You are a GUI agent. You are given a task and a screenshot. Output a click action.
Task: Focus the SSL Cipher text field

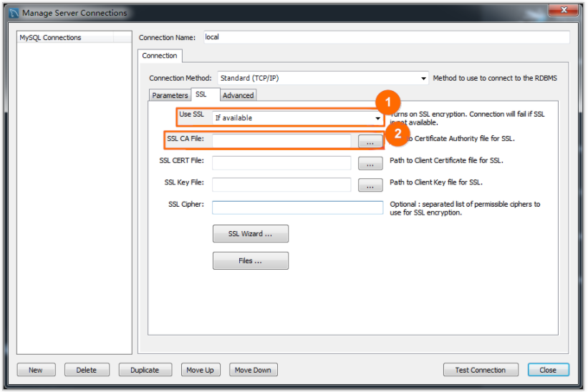(x=297, y=207)
